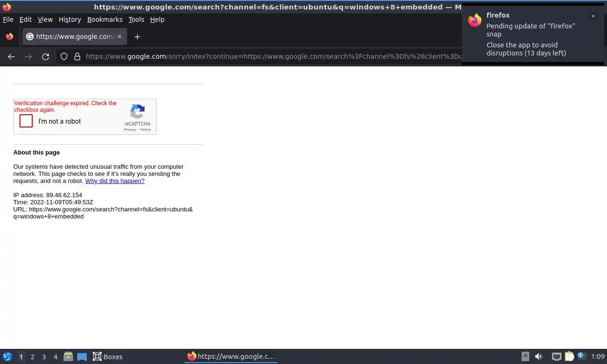Screen dimensions: 607x364
Task: Go back to previous page
Action: pyautogui.click(x=11, y=56)
